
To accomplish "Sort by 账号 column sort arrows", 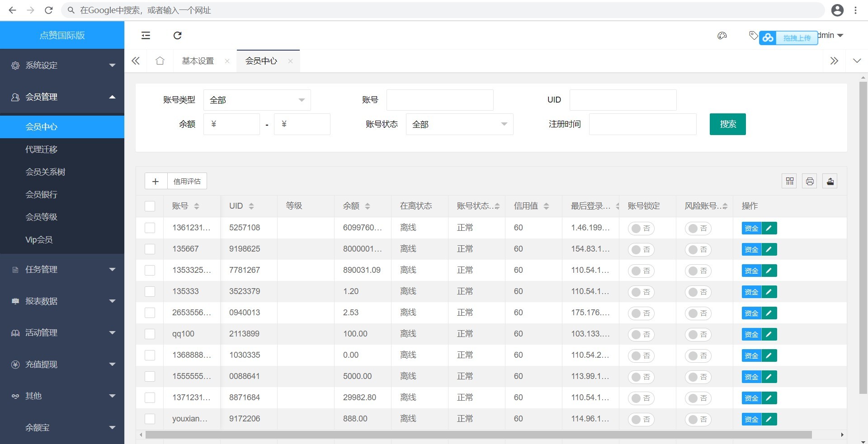I will 196,206.
